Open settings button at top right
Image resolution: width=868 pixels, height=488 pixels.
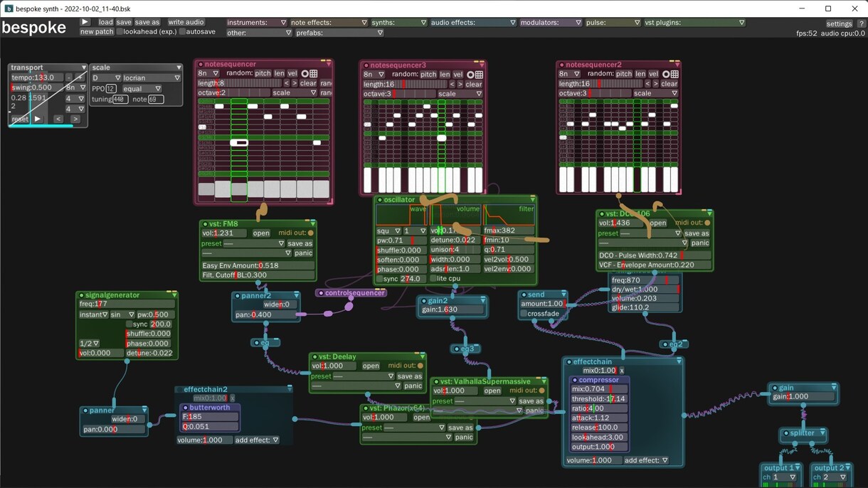pos(839,24)
